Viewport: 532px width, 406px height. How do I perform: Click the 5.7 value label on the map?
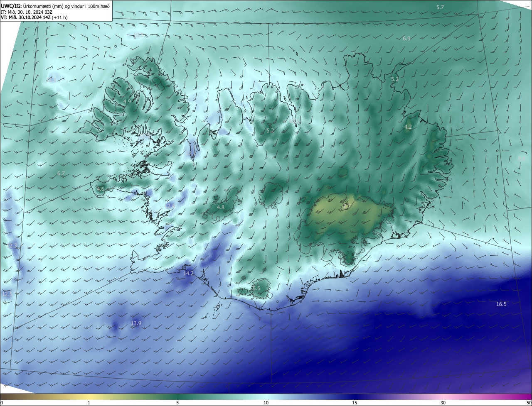440,7
